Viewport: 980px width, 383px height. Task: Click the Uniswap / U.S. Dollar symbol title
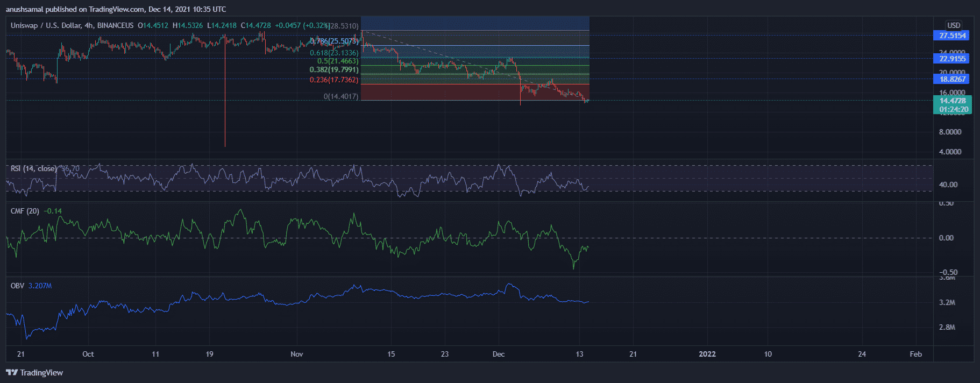click(x=46, y=25)
